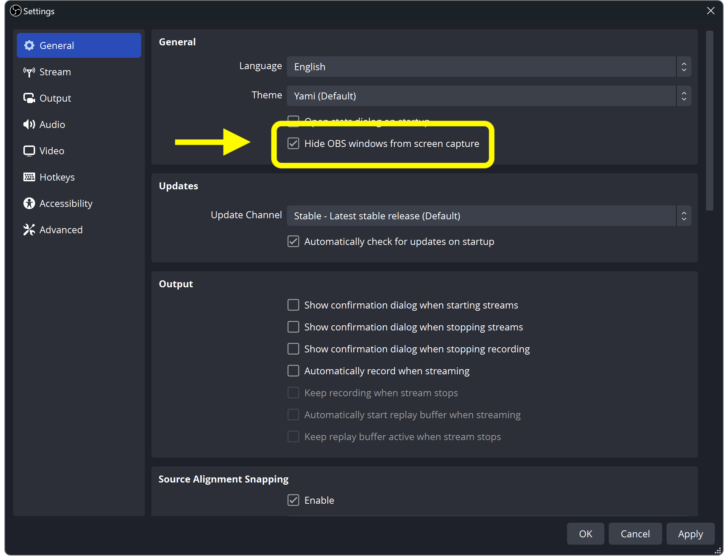Select the Hotkeys keyboard icon

(x=29, y=177)
